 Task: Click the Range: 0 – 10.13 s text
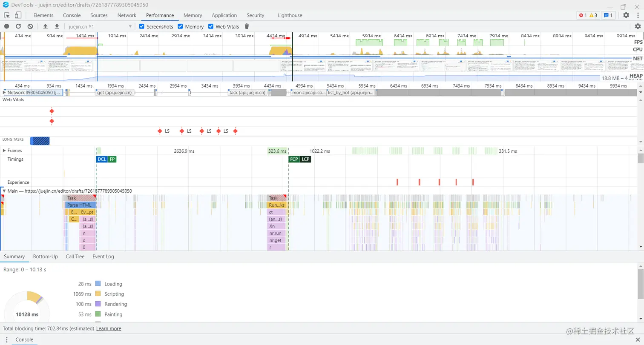click(25, 270)
